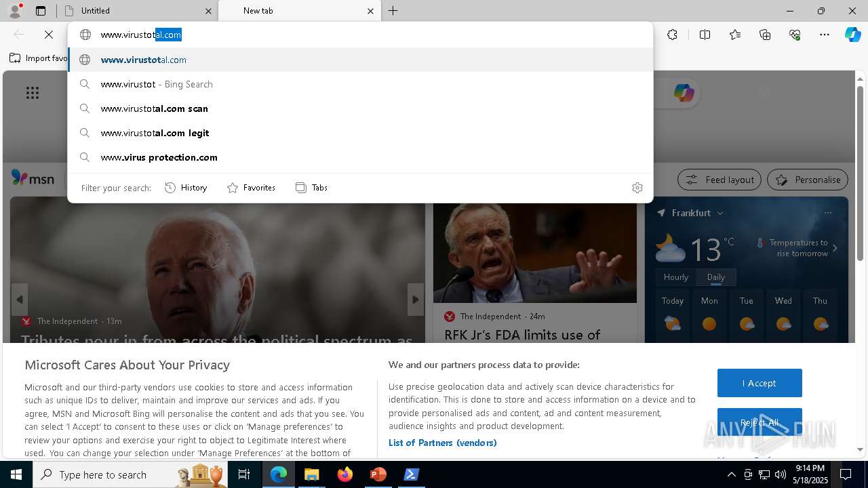The width and height of the screenshot is (868, 488).
Task: Close the New tab tab
Action: click(370, 11)
